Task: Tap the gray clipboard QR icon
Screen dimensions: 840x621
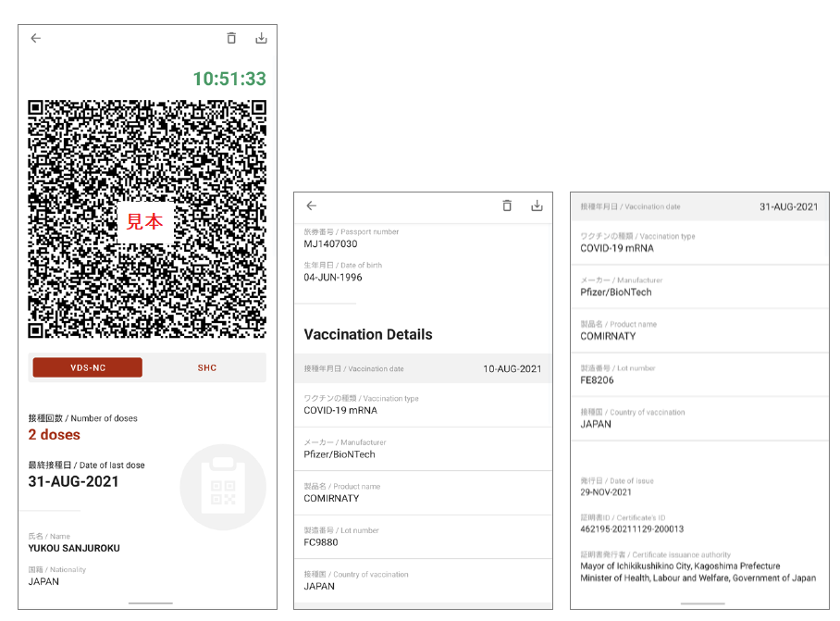Action: click(223, 487)
